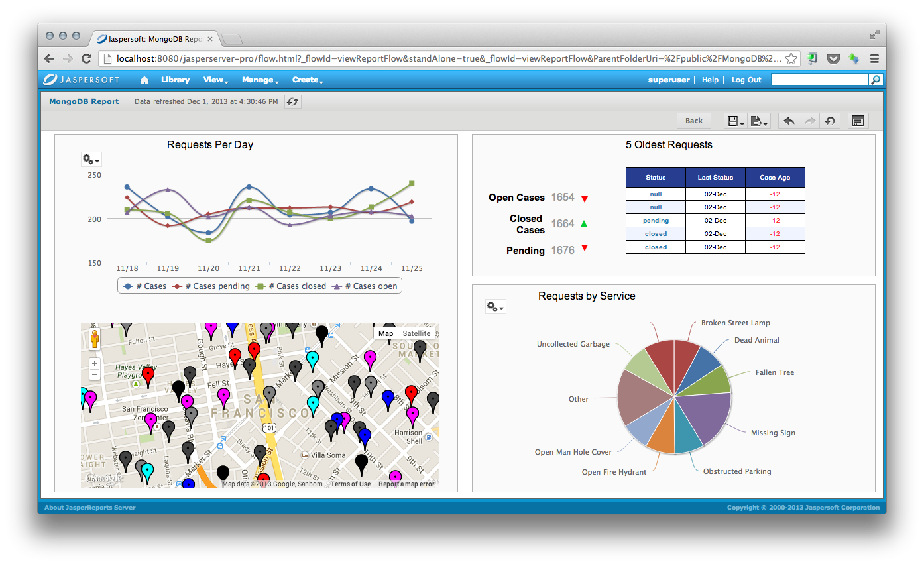Zoom in the map with plus

tap(95, 363)
